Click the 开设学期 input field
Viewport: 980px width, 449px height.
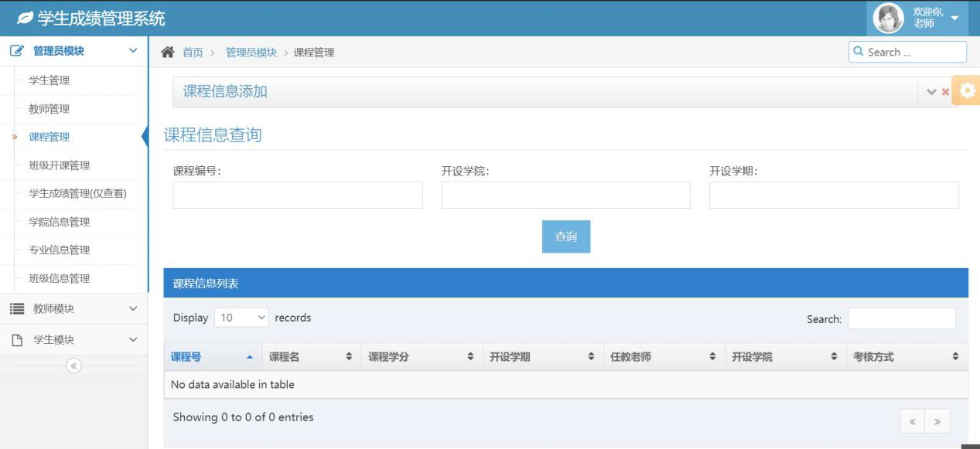click(x=834, y=196)
